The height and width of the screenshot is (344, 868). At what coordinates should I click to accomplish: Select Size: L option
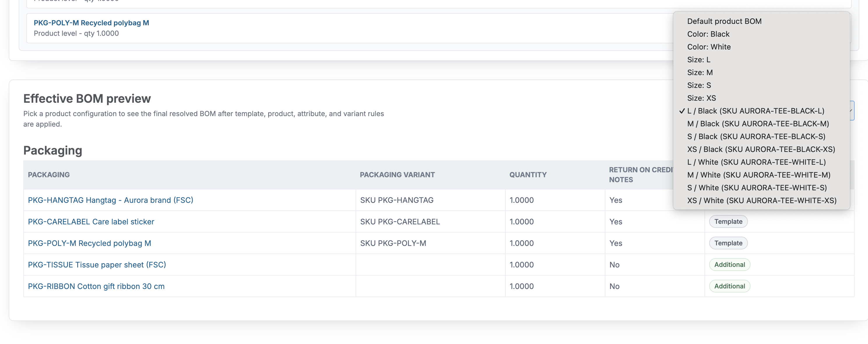click(x=761, y=60)
